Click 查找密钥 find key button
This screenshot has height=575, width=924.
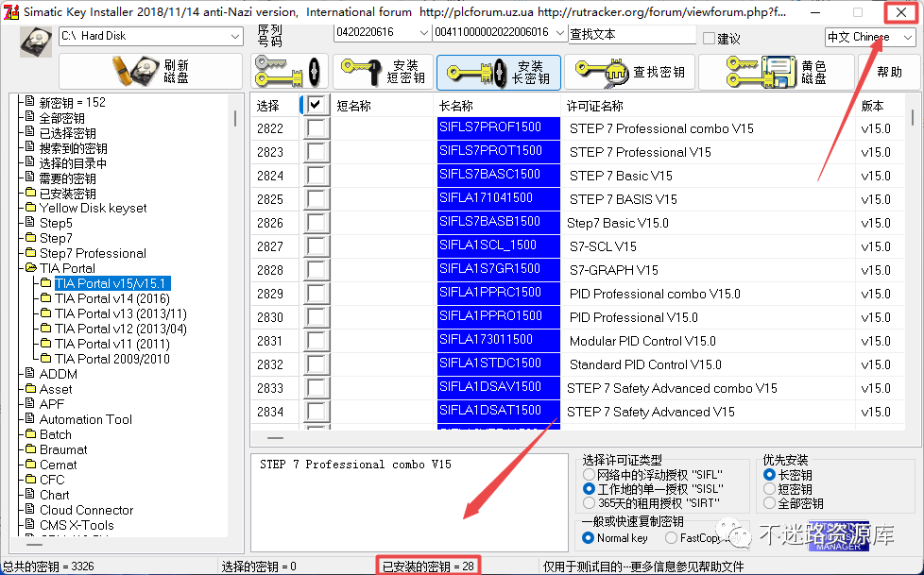click(629, 72)
